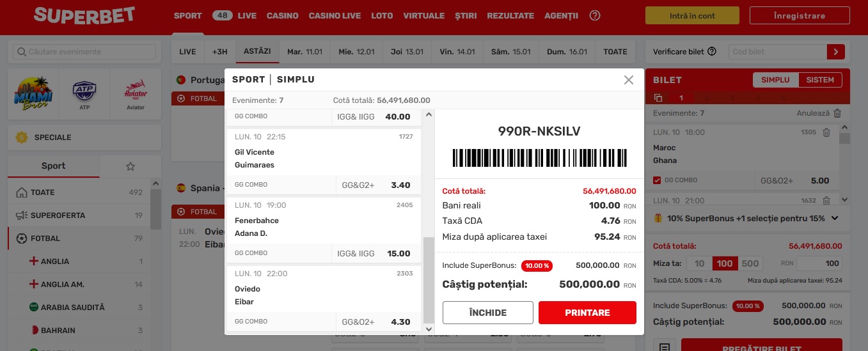Focus the Miza ta amount field
The height and width of the screenshot is (351, 868).
tap(819, 263)
